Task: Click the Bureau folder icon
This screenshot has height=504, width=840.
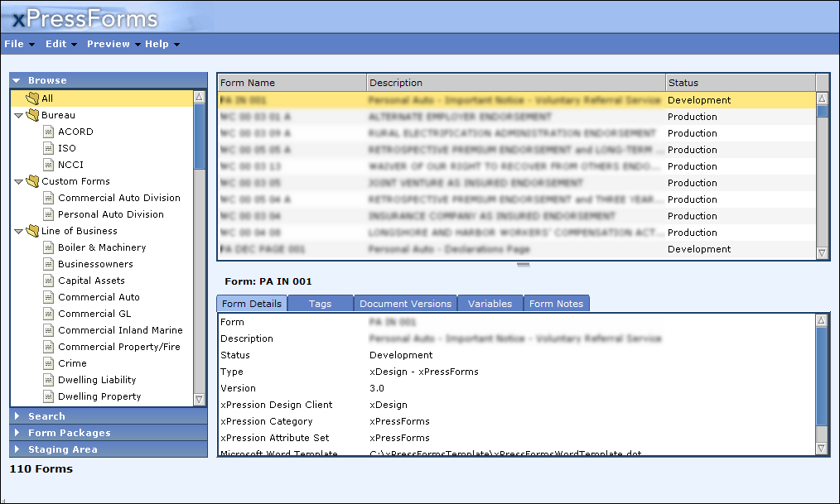Action: tap(33, 115)
